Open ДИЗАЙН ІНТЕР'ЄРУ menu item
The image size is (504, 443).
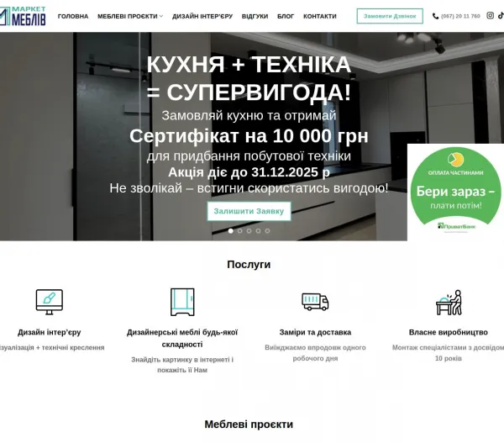(x=202, y=16)
